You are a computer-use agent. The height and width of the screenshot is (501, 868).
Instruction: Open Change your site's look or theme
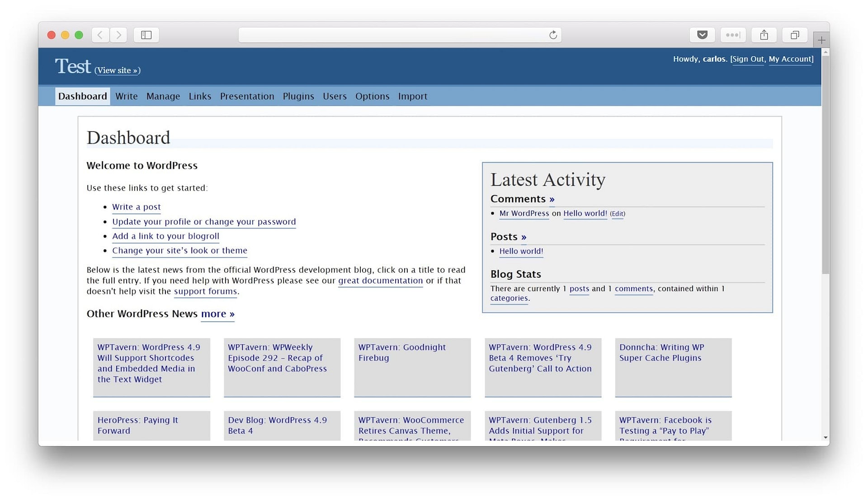(x=179, y=251)
